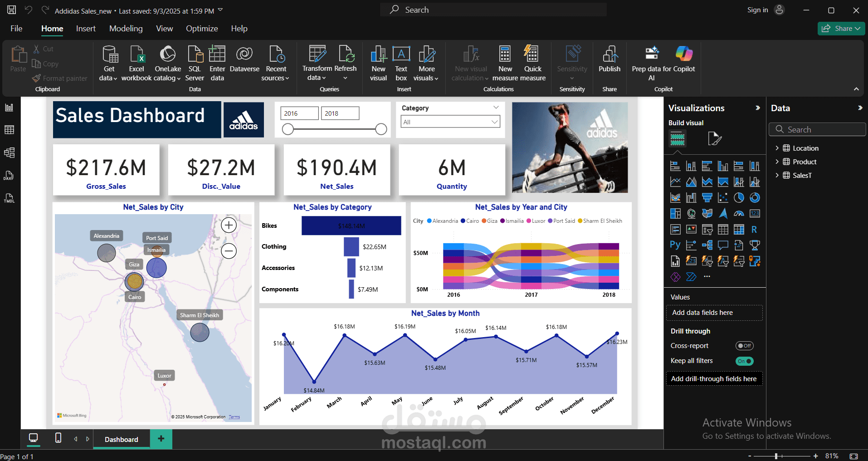Click the year slicer left handle
The width and height of the screenshot is (868, 461).
[288, 129]
